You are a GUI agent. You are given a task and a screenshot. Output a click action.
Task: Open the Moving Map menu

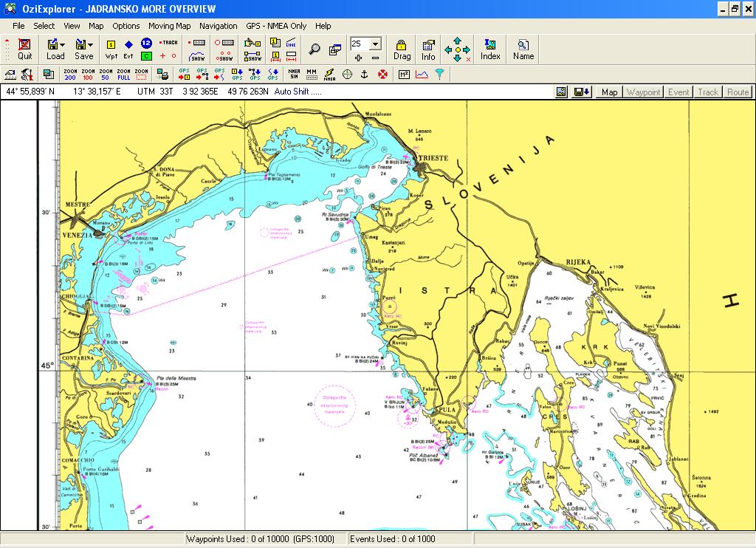(169, 26)
